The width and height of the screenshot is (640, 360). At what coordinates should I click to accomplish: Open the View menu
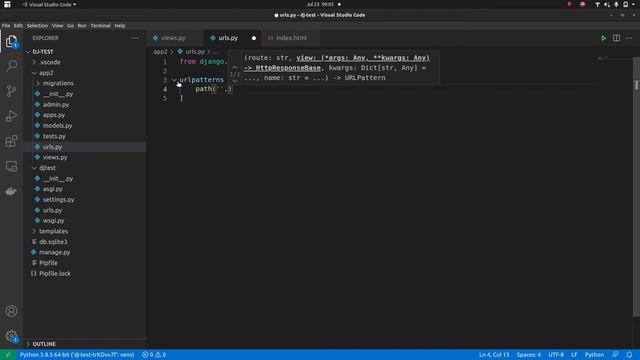click(58, 26)
